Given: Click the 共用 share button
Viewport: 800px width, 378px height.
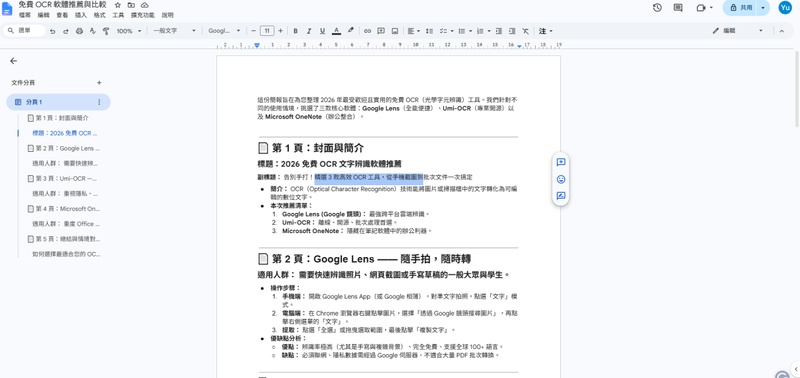Looking at the screenshot, I should click(x=740, y=8).
